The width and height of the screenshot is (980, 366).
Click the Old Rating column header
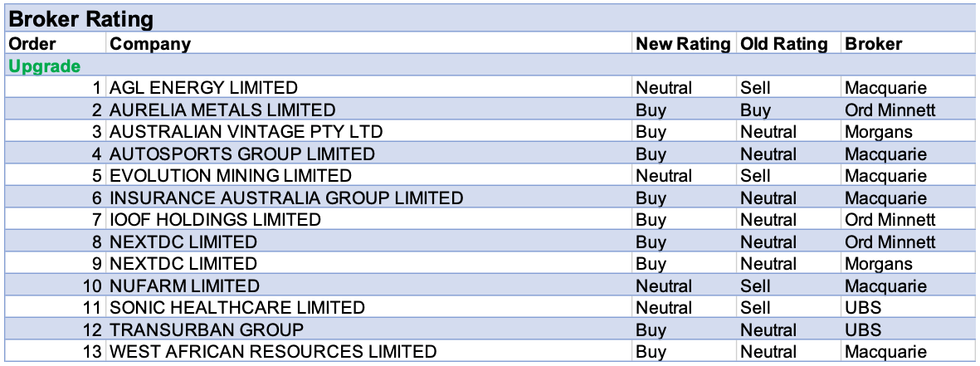click(783, 44)
